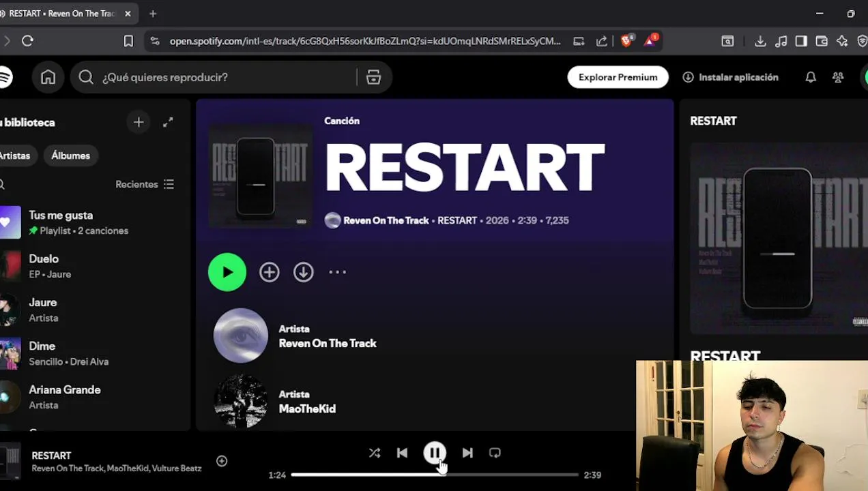Click the browser URL address field
This screenshot has width=868, height=491.
365,41
